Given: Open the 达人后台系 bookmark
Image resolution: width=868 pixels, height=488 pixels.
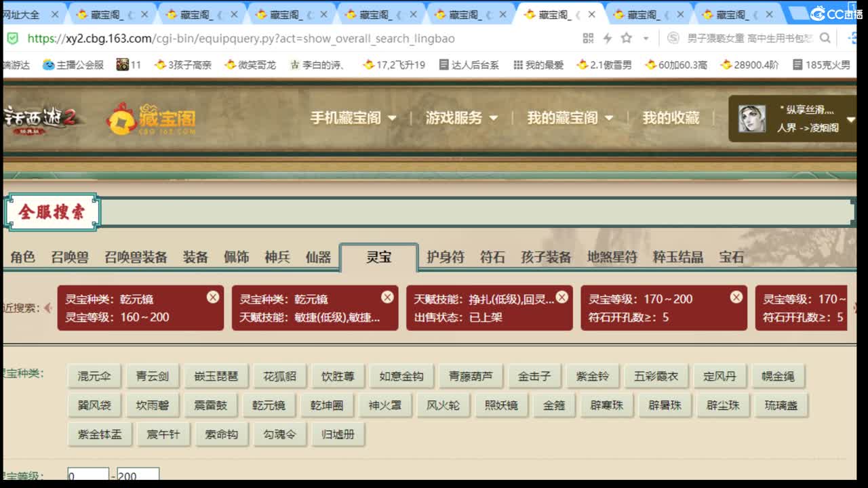Looking at the screenshot, I should point(469,65).
